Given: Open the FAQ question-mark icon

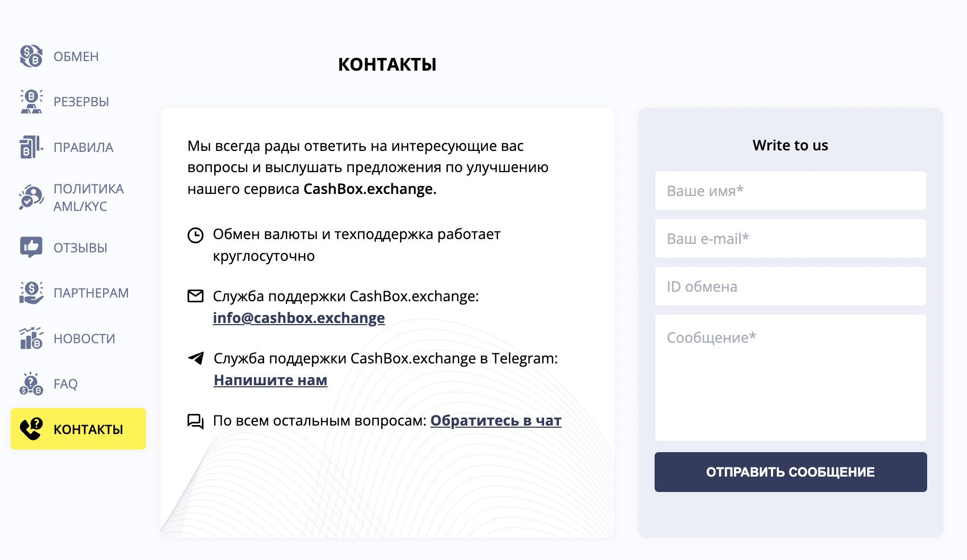Looking at the screenshot, I should click(x=31, y=384).
